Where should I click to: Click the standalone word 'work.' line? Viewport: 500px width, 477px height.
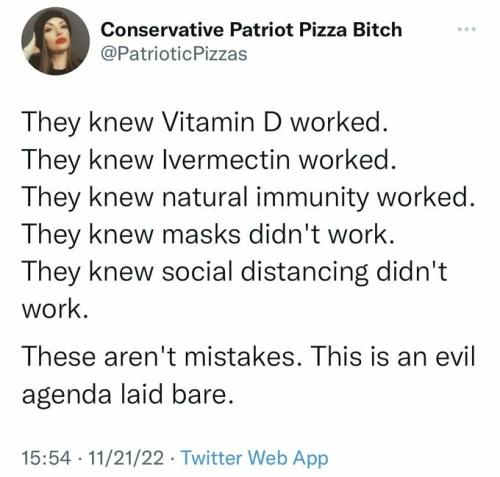point(55,310)
